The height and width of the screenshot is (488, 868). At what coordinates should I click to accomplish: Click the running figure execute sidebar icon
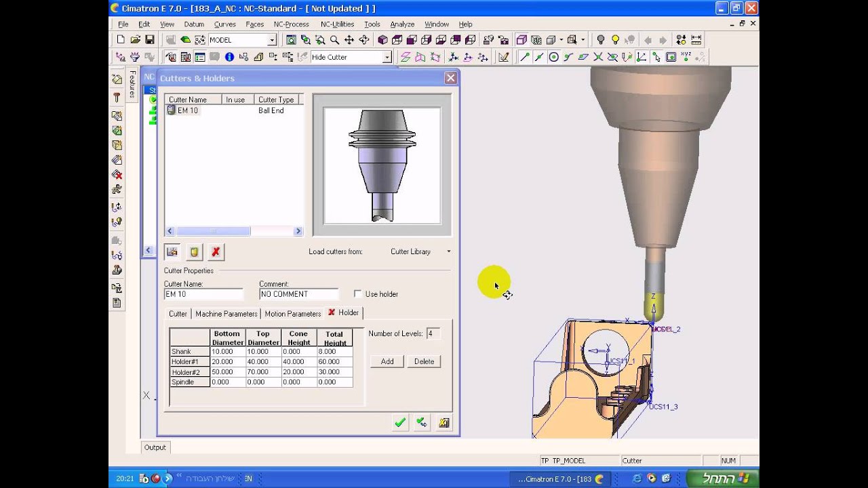pyautogui.click(x=117, y=190)
